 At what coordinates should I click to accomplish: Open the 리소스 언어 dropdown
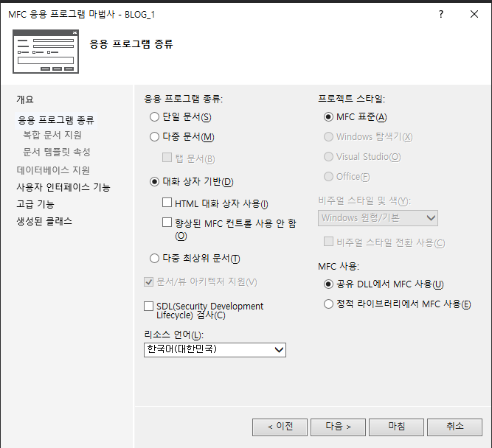pos(215,350)
